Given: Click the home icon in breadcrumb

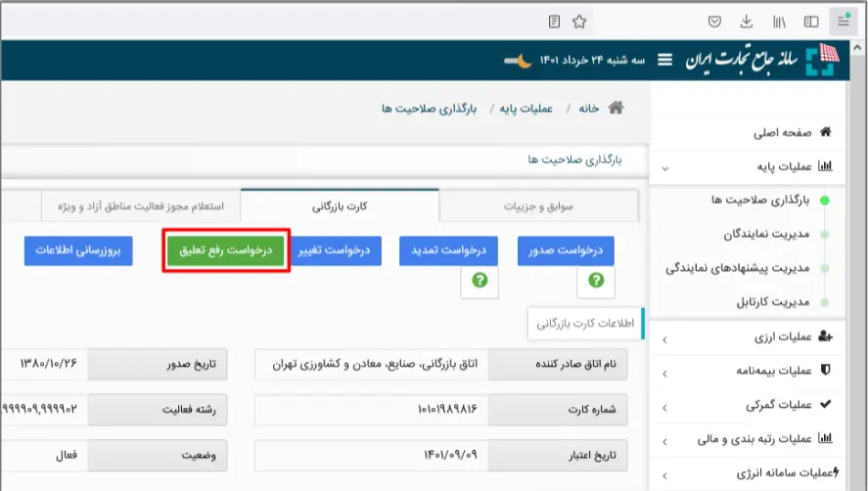Looking at the screenshot, I should coord(616,108).
